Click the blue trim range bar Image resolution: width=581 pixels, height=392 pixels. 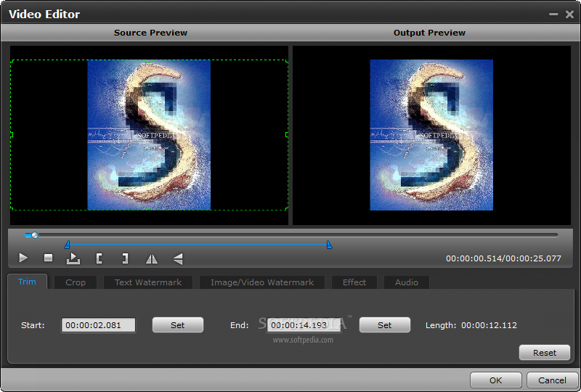(198, 244)
